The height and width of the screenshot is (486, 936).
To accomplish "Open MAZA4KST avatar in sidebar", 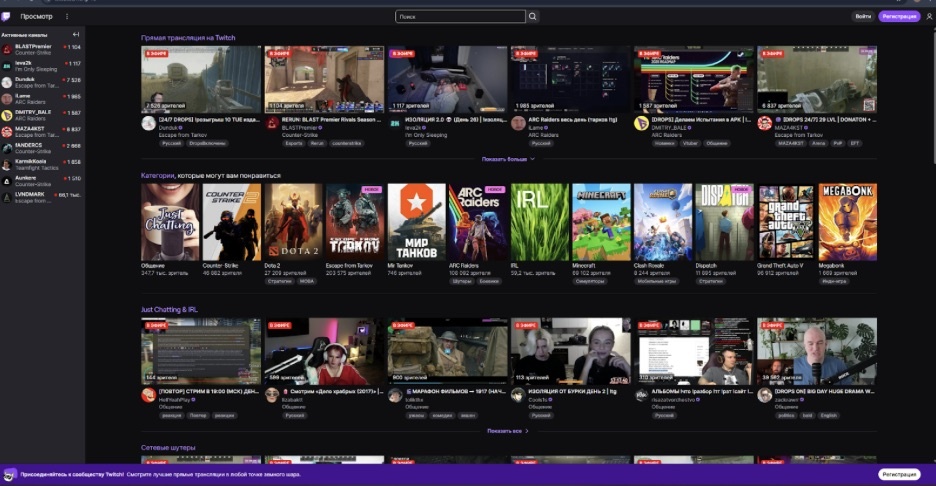I will (7, 132).
